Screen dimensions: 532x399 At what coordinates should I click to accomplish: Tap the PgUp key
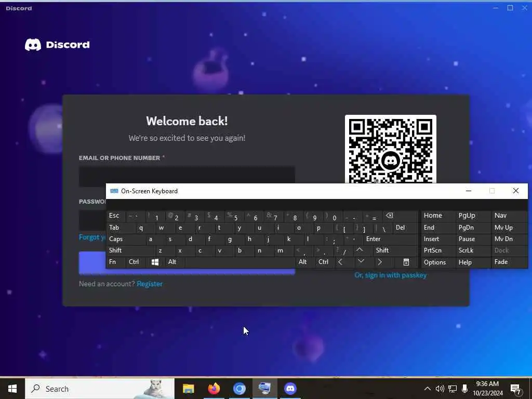473,216
